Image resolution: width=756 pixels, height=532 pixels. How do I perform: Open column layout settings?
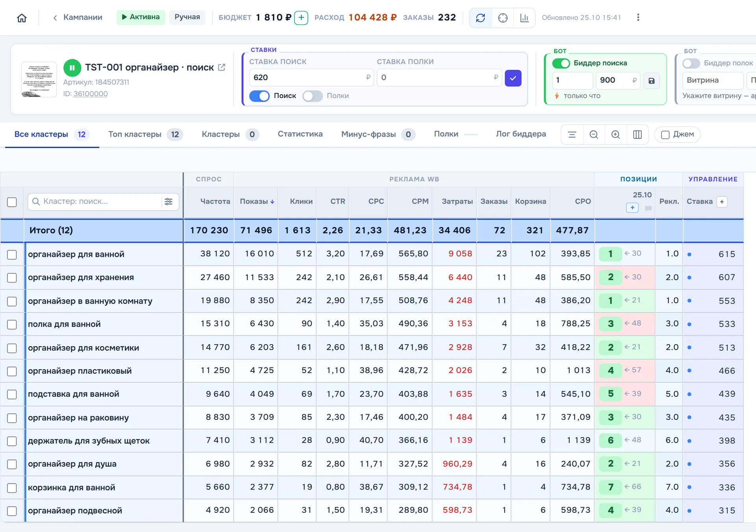[637, 135]
